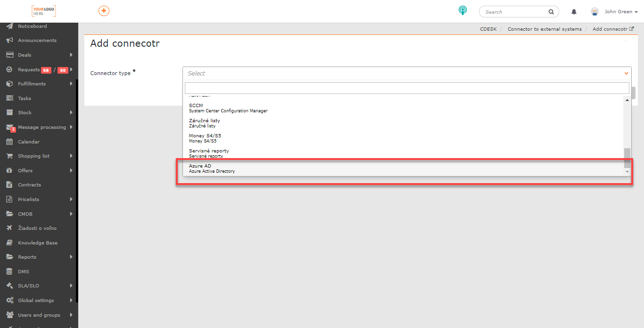This screenshot has width=644, height=328.
Task: Click the John Green avatar icon
Action: tap(594, 12)
